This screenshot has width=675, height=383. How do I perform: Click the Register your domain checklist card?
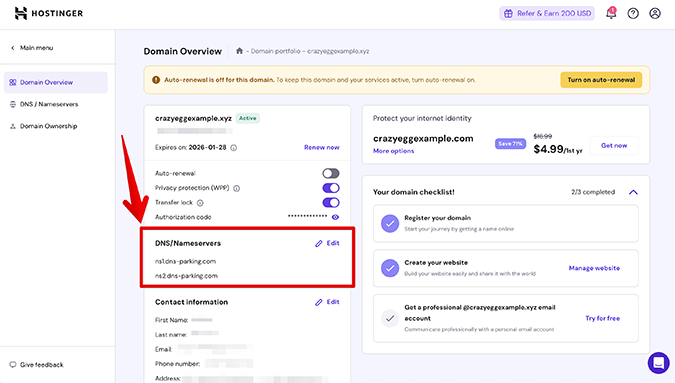[505, 224]
